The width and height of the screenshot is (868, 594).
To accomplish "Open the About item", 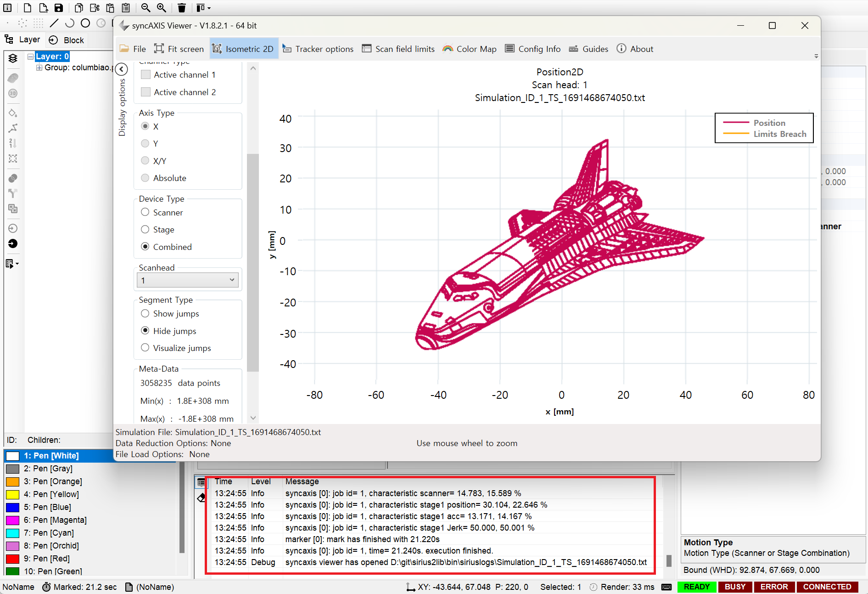I will 635,49.
